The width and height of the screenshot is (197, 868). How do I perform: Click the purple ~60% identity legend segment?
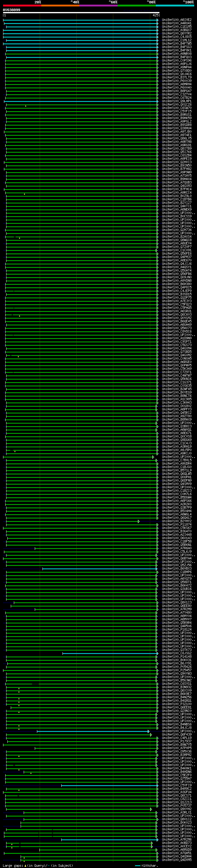pos(99,6)
